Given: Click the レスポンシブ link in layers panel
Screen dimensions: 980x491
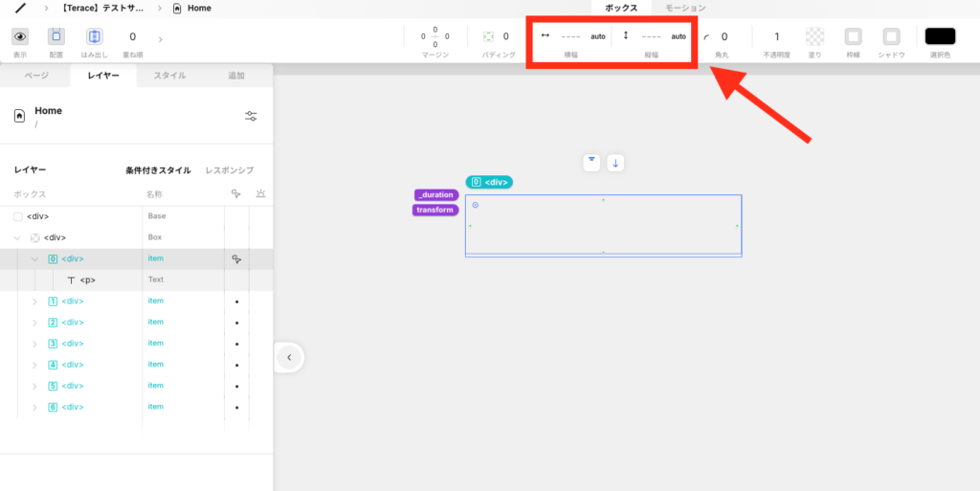Looking at the screenshot, I should [x=229, y=170].
